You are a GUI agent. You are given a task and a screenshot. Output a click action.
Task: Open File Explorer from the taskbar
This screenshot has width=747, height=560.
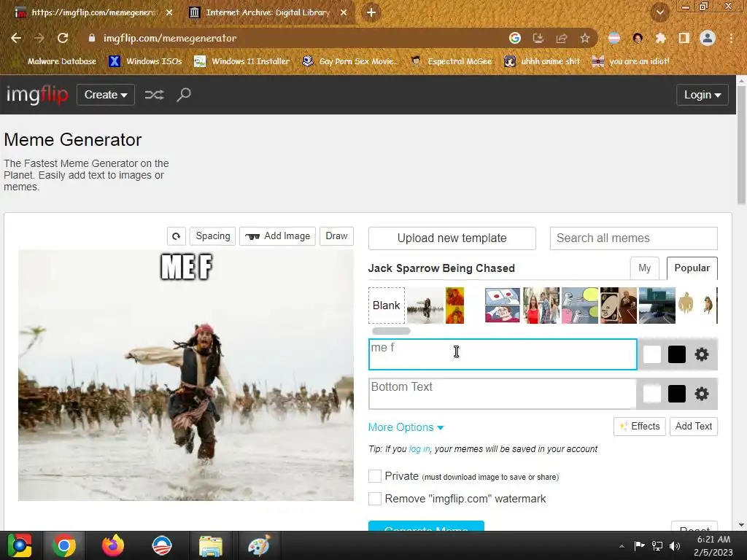point(211,545)
